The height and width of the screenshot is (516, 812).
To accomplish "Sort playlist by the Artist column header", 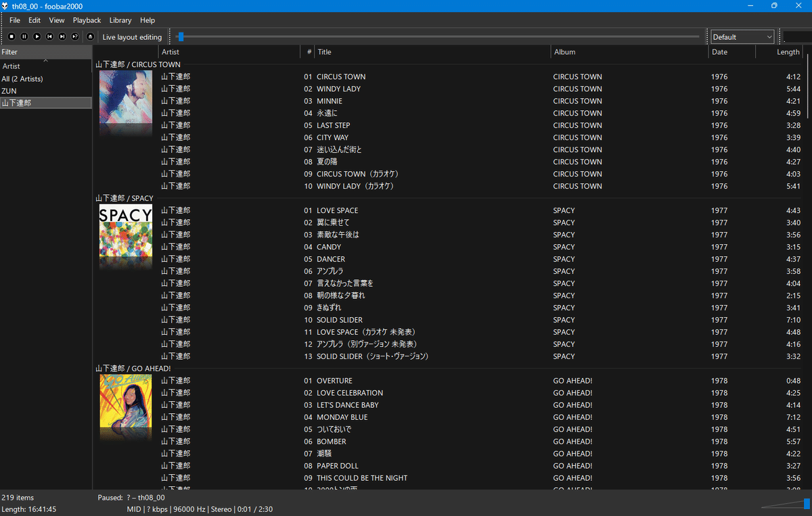I will click(x=229, y=52).
